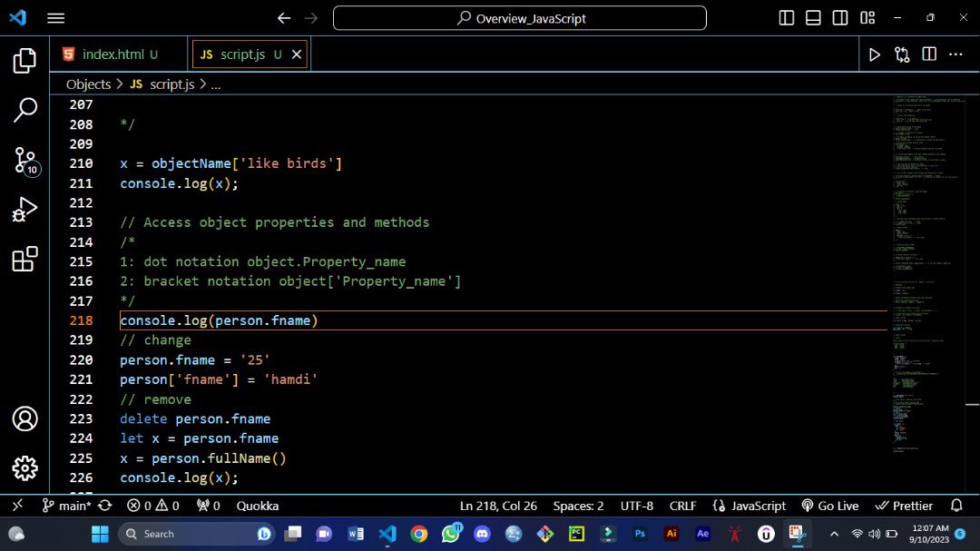Click console.log(person.fname) code line
The width and height of the screenshot is (980, 551).
219,320
